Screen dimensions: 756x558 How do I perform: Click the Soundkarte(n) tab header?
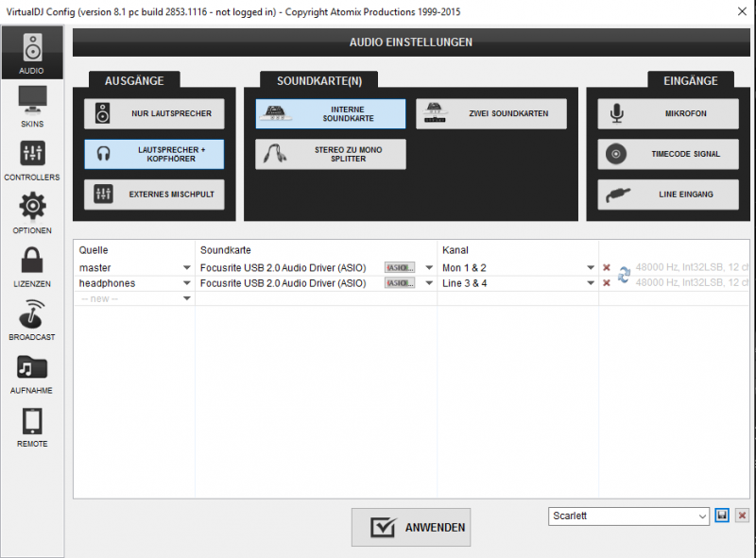click(x=319, y=80)
